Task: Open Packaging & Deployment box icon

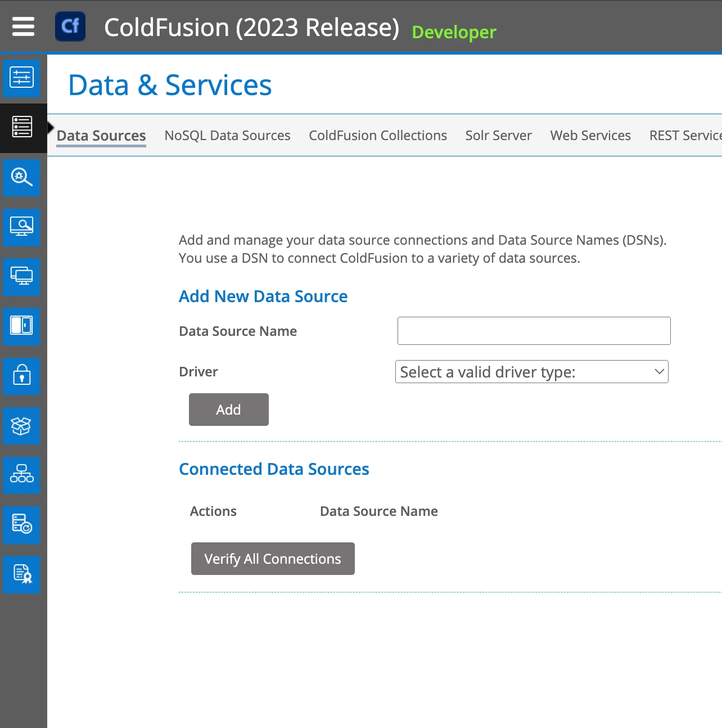Action: click(x=21, y=425)
